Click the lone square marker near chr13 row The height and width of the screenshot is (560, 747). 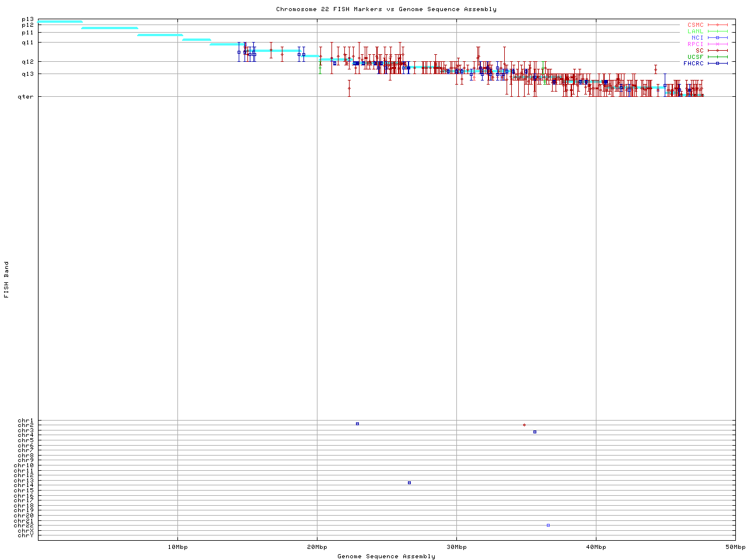click(409, 482)
